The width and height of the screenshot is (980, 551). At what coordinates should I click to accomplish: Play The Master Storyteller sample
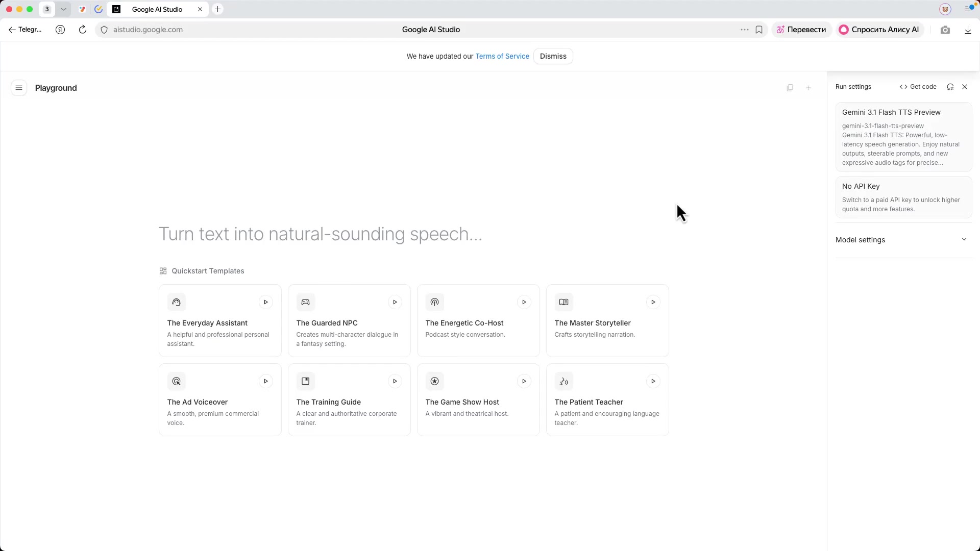pyautogui.click(x=653, y=302)
